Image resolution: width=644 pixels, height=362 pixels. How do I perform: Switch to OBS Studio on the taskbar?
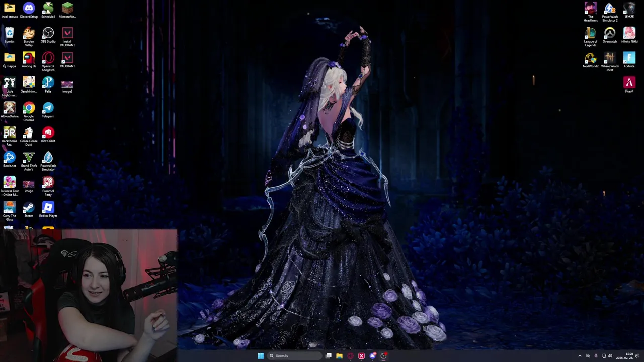point(383,356)
